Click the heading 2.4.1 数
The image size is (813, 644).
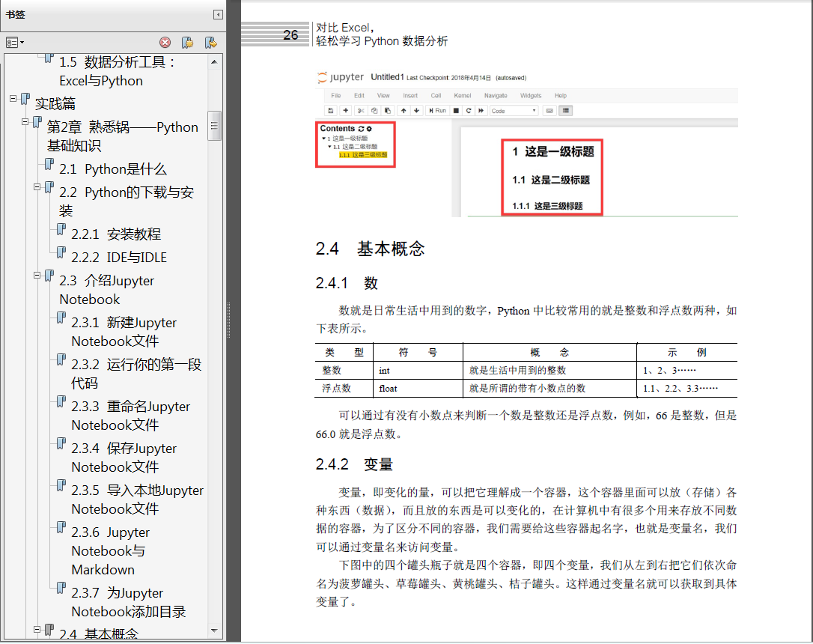pyautogui.click(x=347, y=283)
